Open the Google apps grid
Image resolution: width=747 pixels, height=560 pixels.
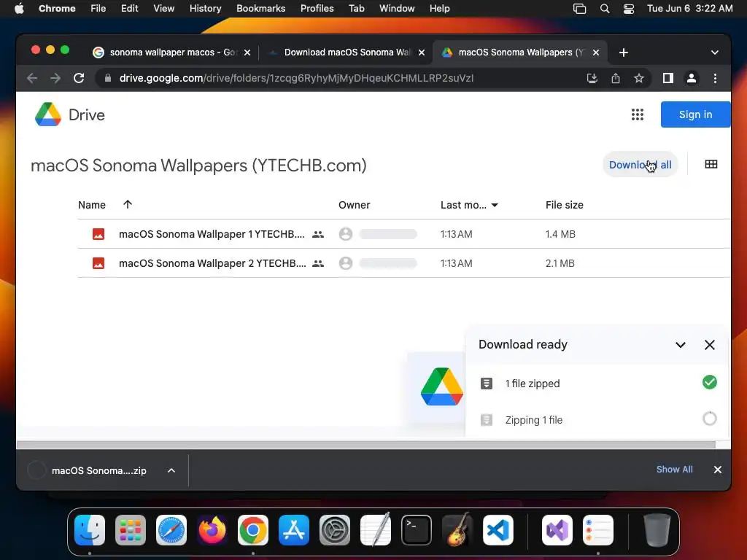click(x=638, y=114)
